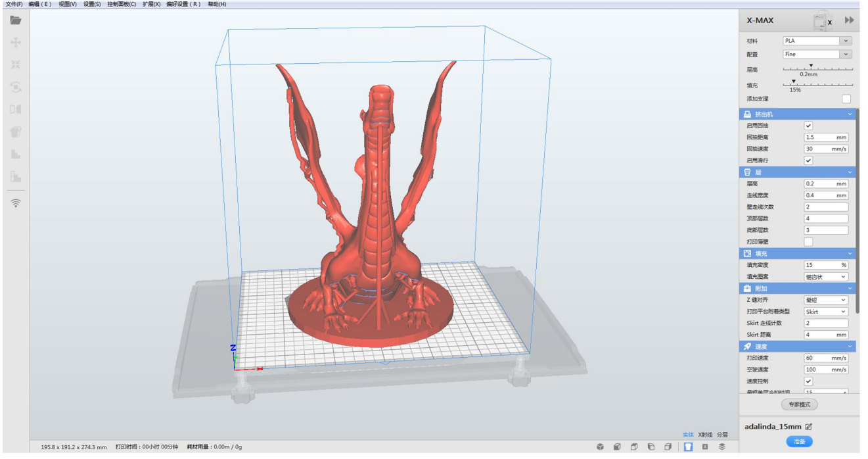Open the 文件(F) menu

point(14,4)
